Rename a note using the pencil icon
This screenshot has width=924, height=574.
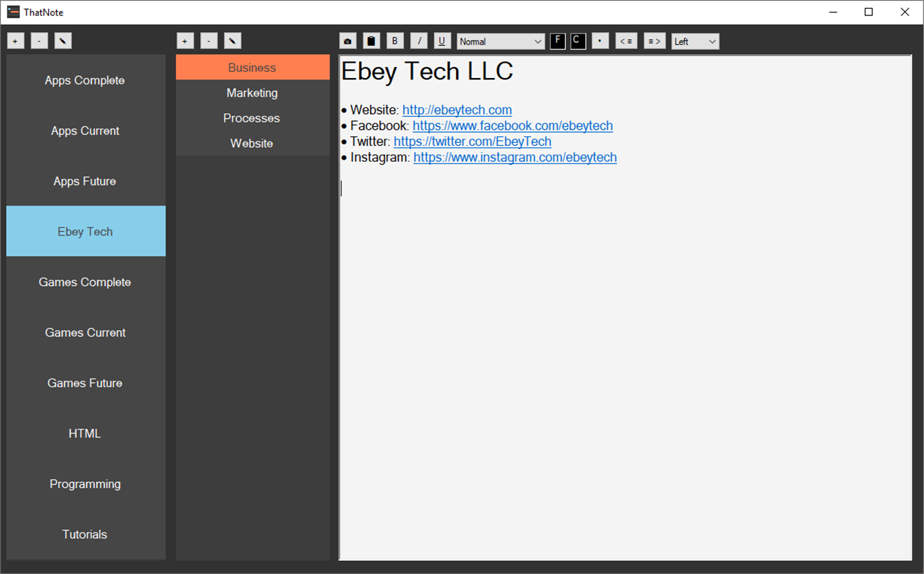232,40
